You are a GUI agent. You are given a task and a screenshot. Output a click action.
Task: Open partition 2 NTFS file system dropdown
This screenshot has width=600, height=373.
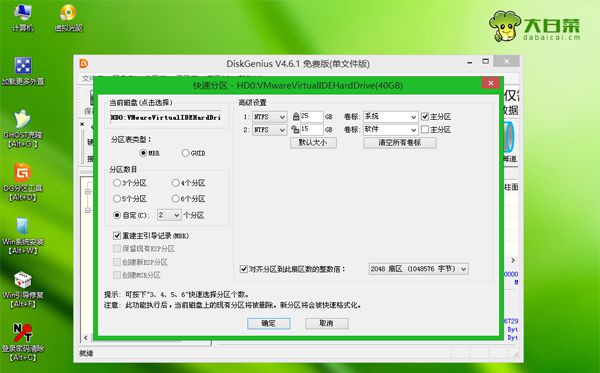pos(269,130)
